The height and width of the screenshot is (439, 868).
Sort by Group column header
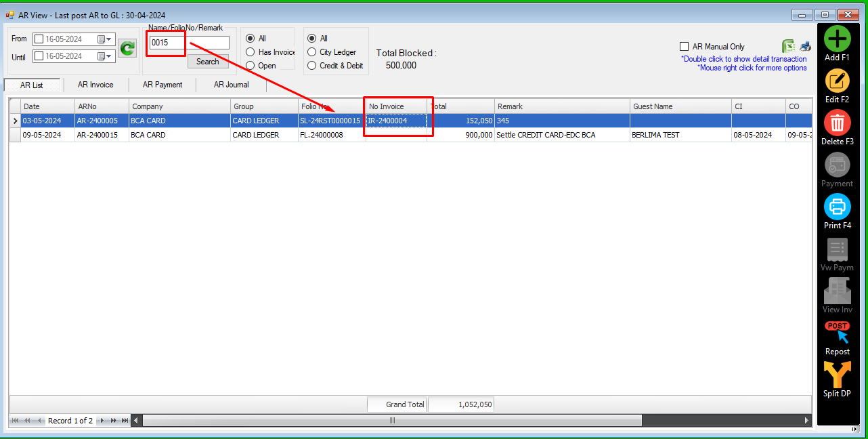264,106
